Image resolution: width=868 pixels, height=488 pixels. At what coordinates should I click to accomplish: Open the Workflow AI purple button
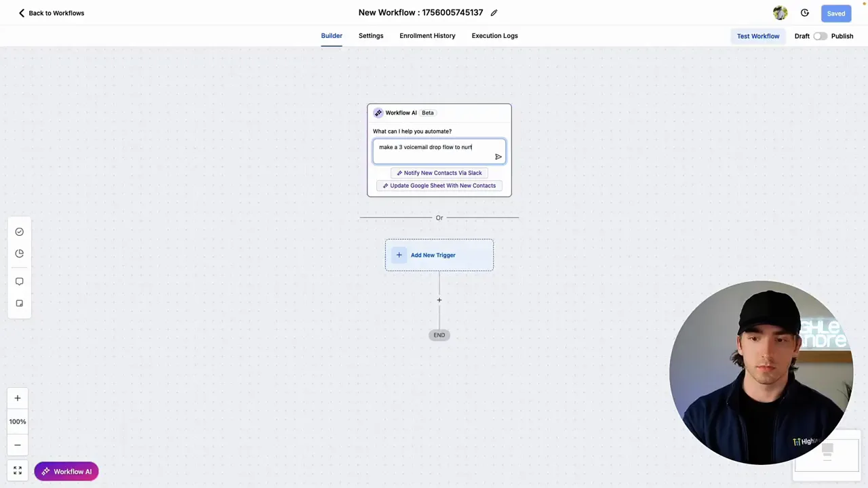click(66, 472)
